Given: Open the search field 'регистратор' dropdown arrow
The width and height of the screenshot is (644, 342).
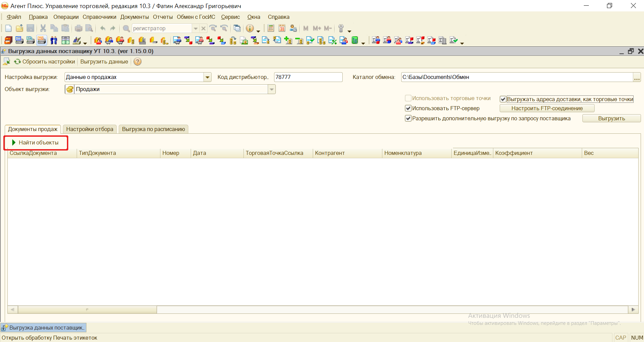Looking at the screenshot, I should coord(196,29).
